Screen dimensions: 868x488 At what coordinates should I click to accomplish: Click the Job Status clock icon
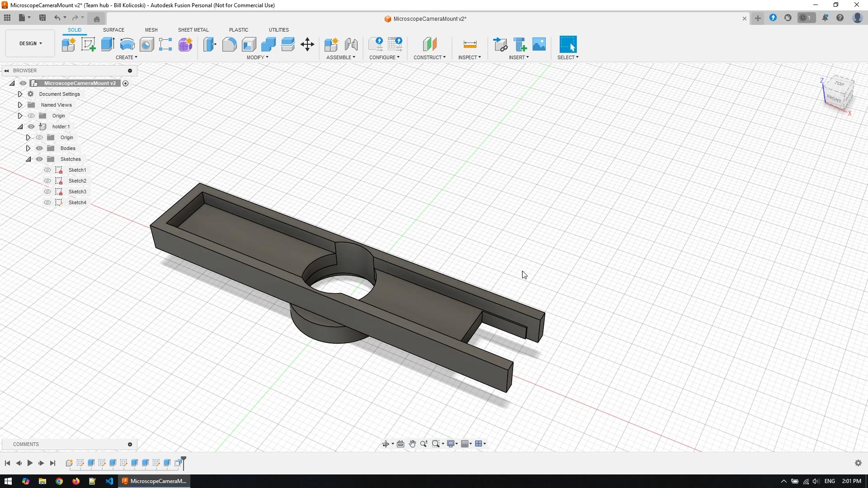[x=807, y=18]
